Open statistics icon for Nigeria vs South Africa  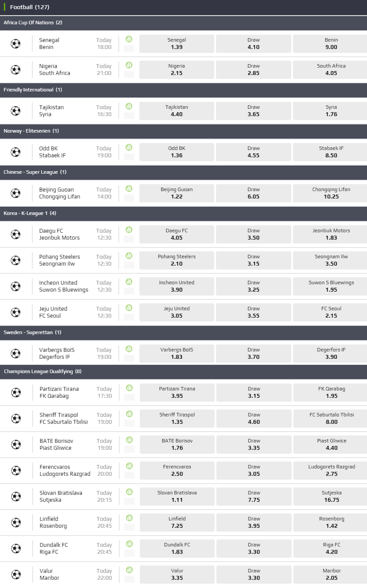coord(129,65)
